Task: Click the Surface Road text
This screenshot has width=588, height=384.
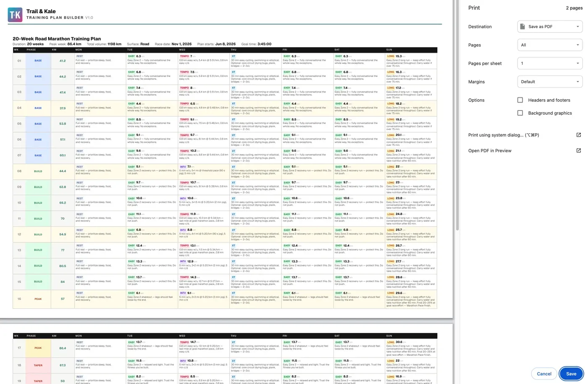Action: (x=138, y=44)
